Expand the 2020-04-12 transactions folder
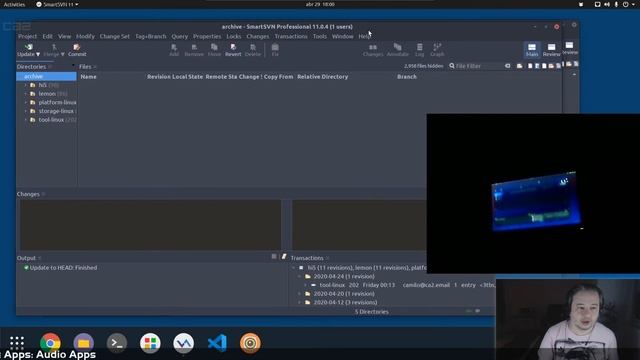The image size is (640, 360). pos(300,302)
